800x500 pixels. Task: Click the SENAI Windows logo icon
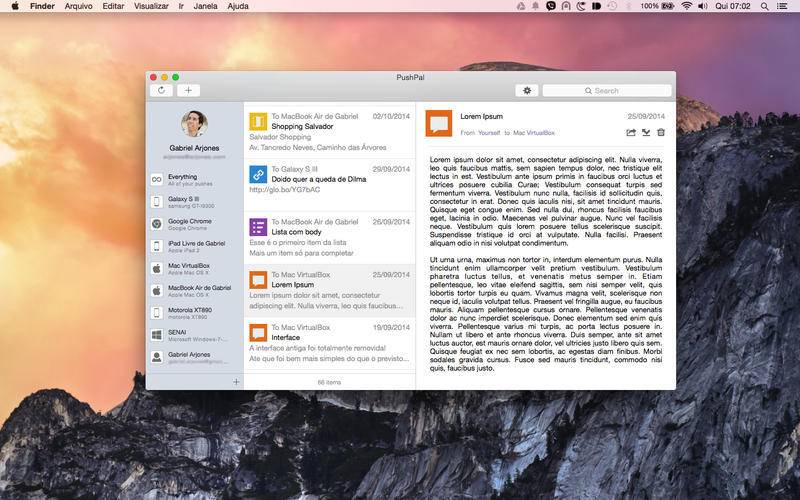point(157,335)
